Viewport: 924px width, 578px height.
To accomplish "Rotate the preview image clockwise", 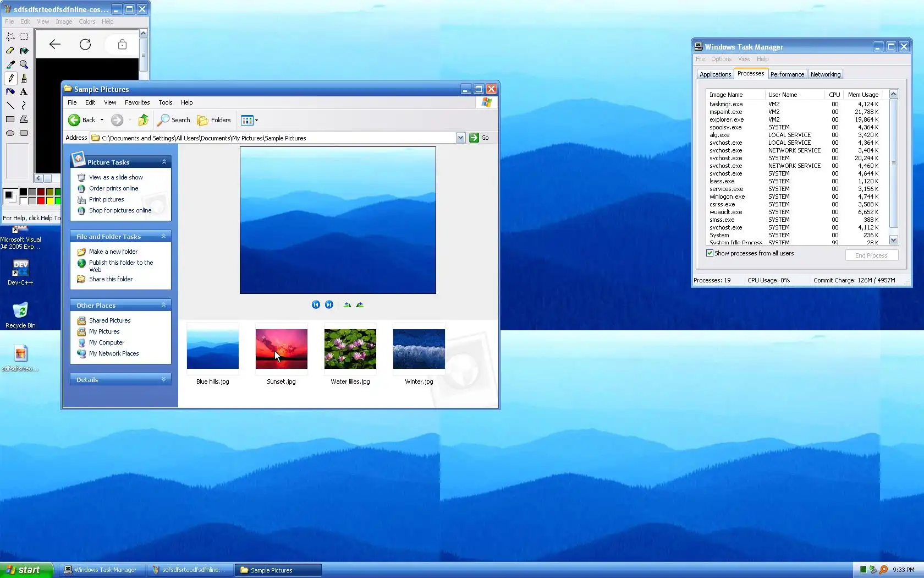I will point(347,305).
